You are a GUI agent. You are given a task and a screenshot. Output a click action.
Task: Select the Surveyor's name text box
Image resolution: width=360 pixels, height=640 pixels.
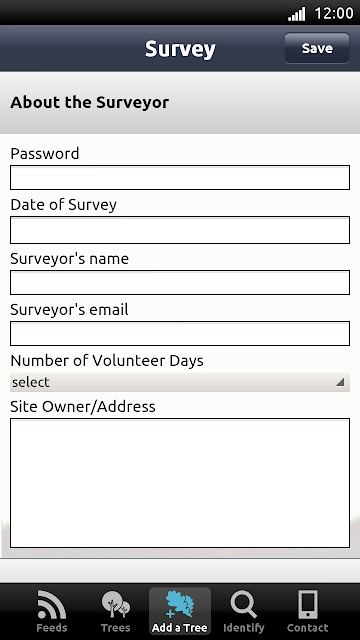point(180,282)
